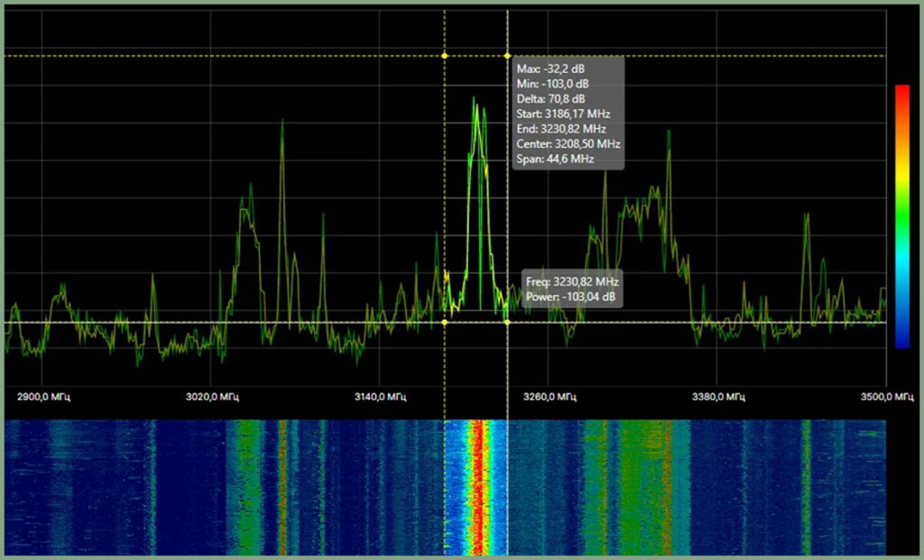Click the top-right yellow selection marker dot
The image size is (924, 560).
pyautogui.click(x=507, y=56)
